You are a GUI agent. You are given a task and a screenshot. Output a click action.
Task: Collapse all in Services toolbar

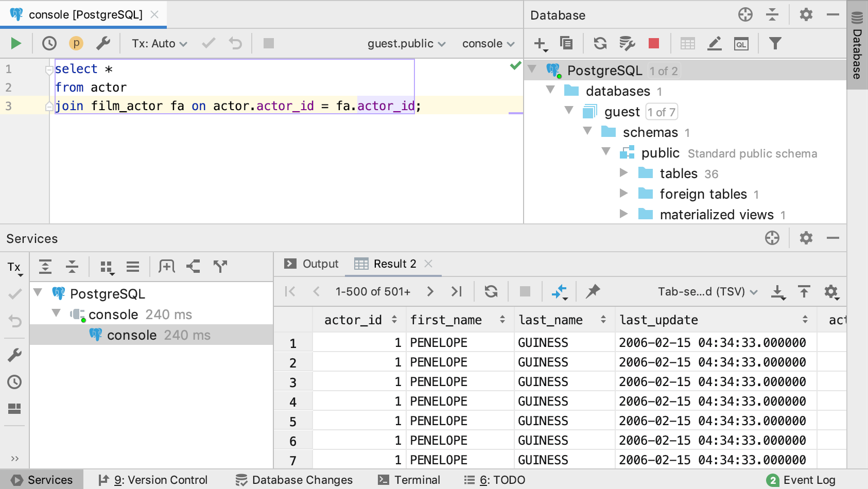[x=72, y=267]
